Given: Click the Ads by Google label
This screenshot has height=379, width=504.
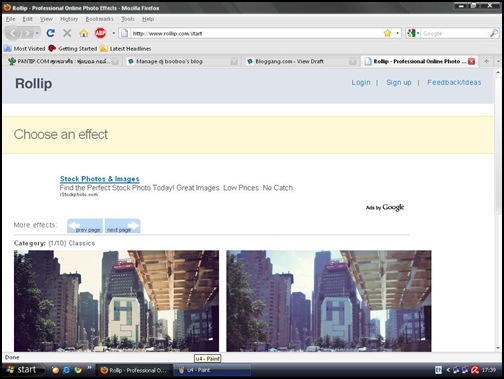Looking at the screenshot, I should 385,207.
